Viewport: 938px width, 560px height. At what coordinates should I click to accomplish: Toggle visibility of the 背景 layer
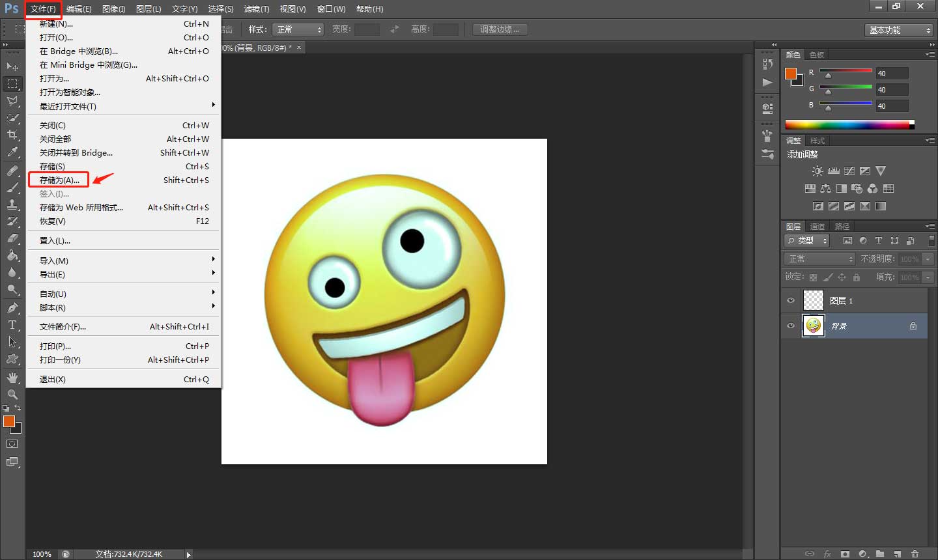point(791,326)
